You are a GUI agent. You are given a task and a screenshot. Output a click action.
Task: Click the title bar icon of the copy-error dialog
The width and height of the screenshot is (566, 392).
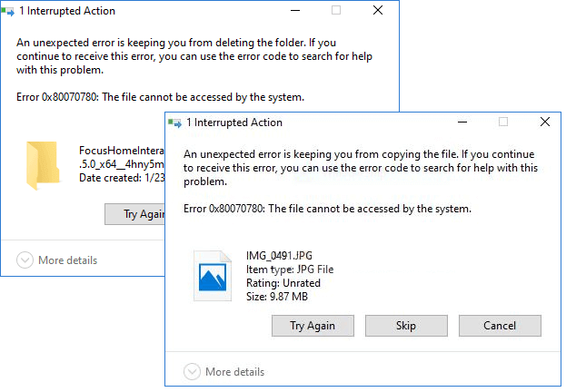(x=174, y=122)
